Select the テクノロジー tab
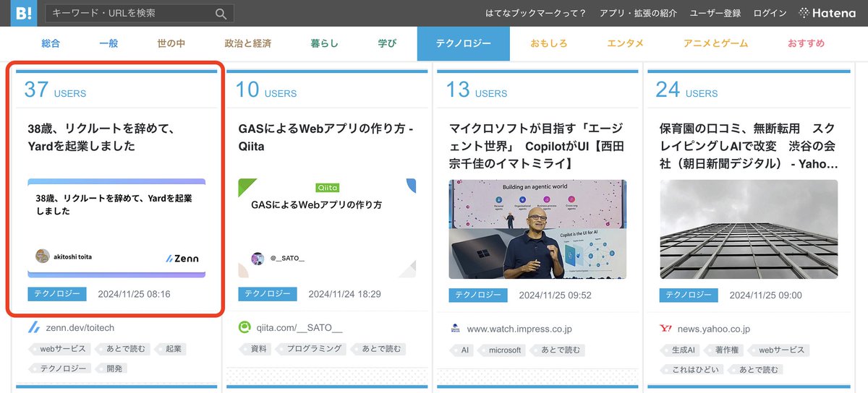868x393 pixels. pos(464,43)
